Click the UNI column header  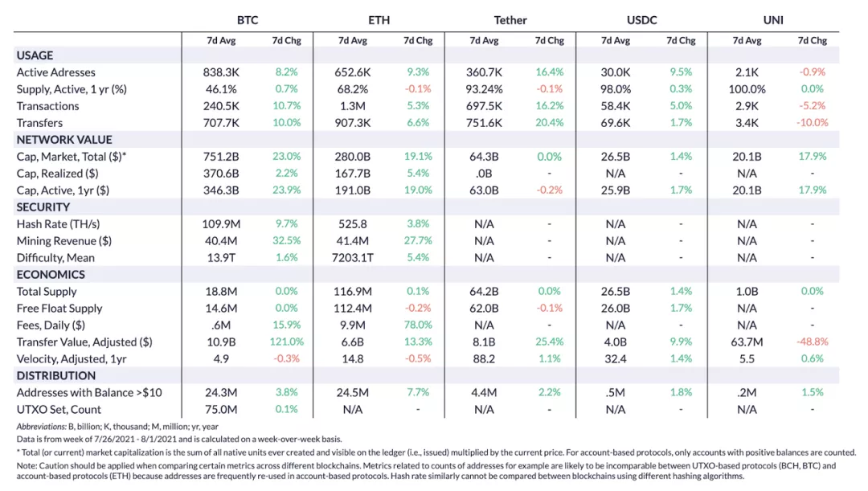click(x=773, y=20)
